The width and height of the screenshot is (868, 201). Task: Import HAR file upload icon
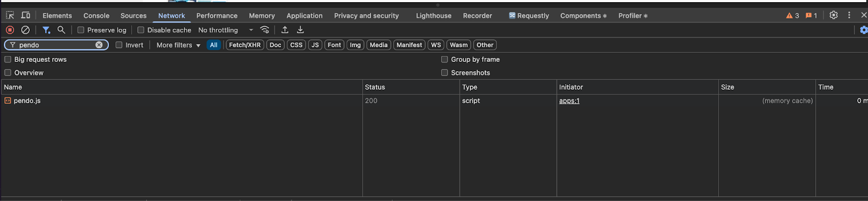[x=285, y=30]
